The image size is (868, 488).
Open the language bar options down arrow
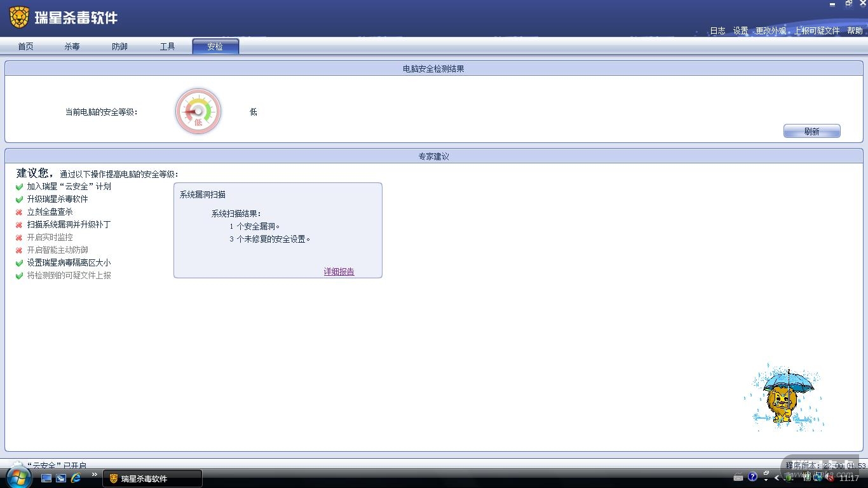coord(766,480)
